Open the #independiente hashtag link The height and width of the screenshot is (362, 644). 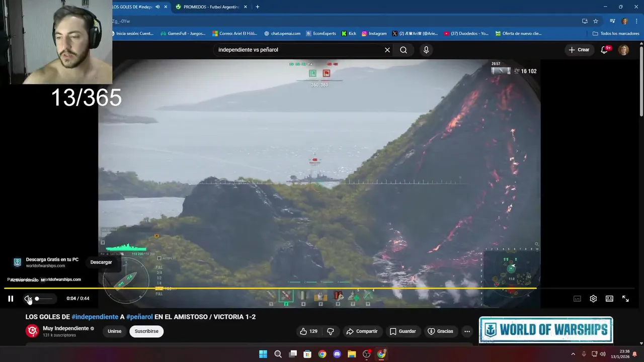[95, 317]
